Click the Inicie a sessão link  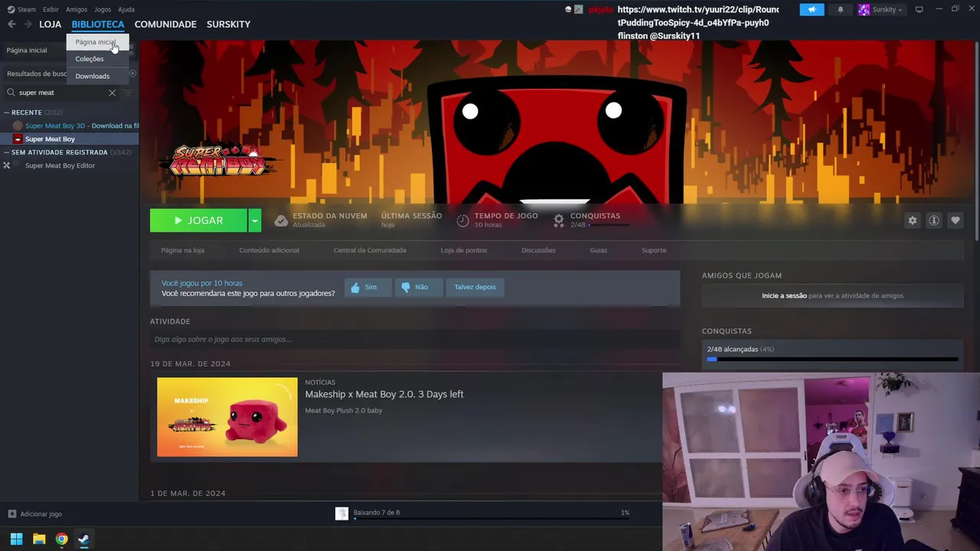784,295
